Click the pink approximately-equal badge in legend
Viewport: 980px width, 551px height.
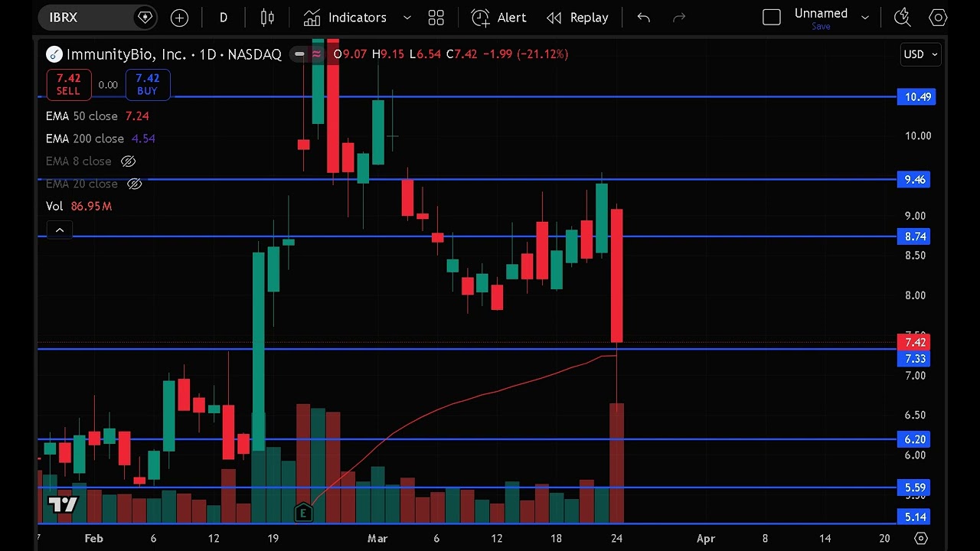tap(315, 54)
